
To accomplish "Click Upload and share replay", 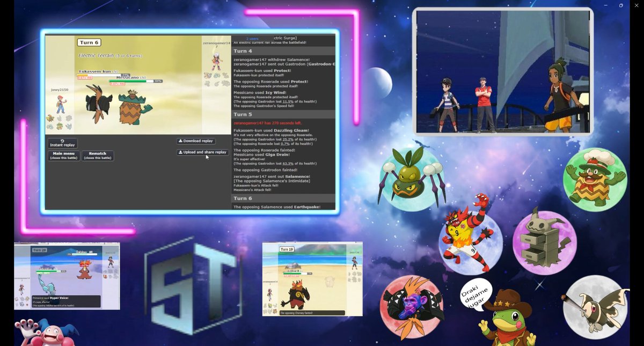I will [x=202, y=152].
